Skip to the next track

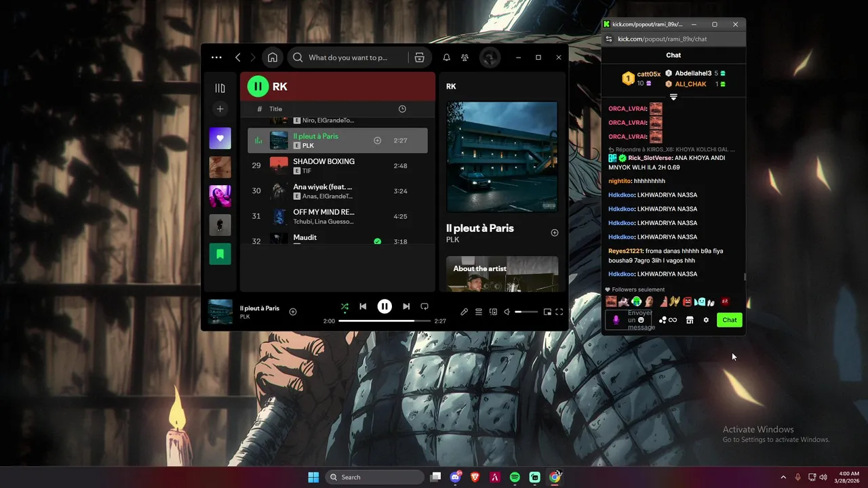click(x=406, y=306)
